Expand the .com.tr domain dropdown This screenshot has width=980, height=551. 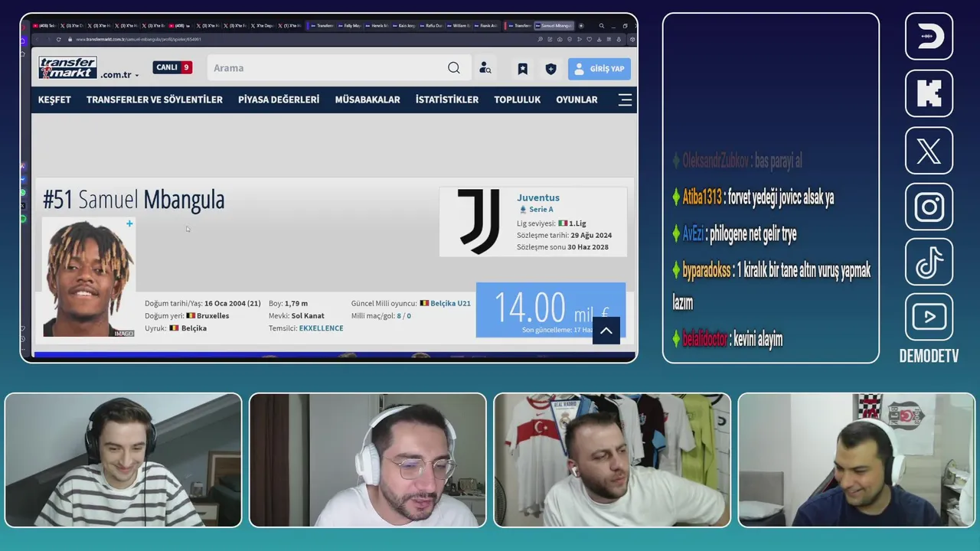click(x=120, y=75)
